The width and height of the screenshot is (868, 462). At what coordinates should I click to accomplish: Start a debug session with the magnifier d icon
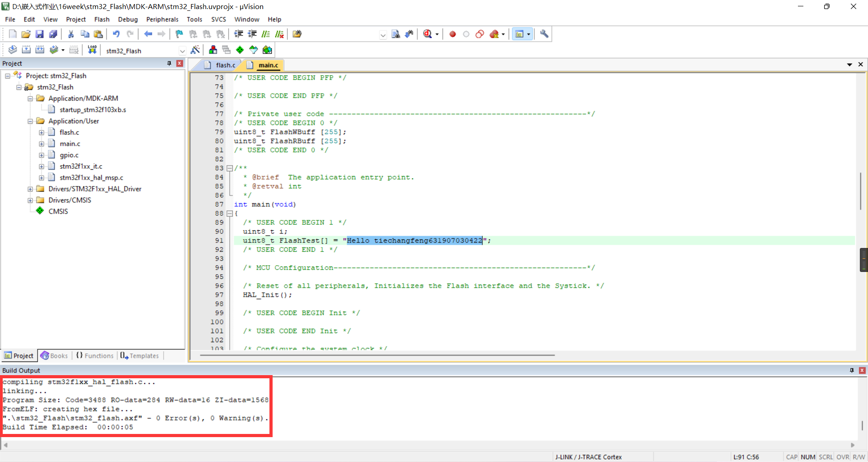(x=427, y=34)
